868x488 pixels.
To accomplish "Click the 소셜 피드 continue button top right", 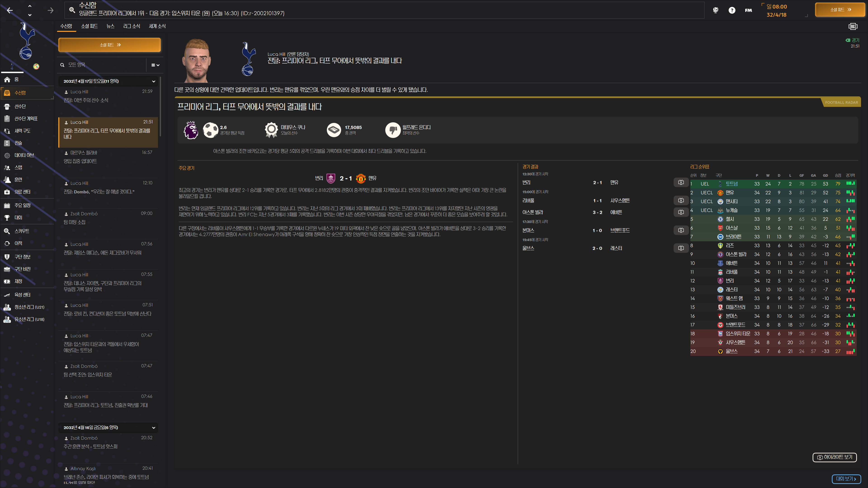I will tap(840, 10).
